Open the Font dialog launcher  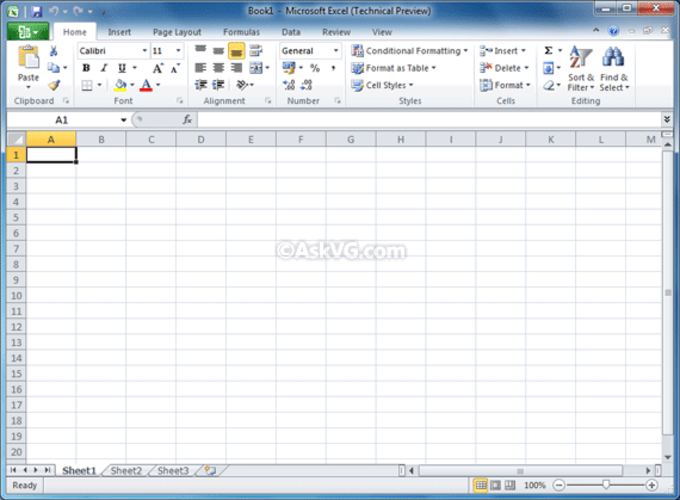pos(180,101)
